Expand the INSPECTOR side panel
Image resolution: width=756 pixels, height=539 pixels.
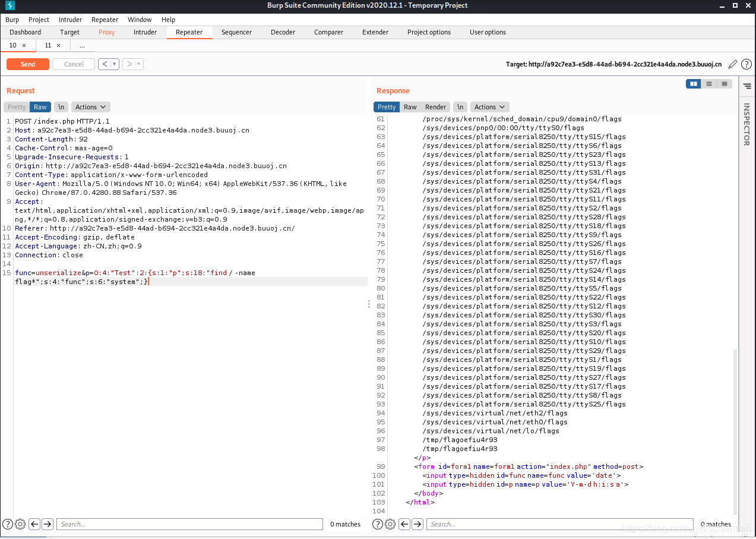pyautogui.click(x=747, y=124)
